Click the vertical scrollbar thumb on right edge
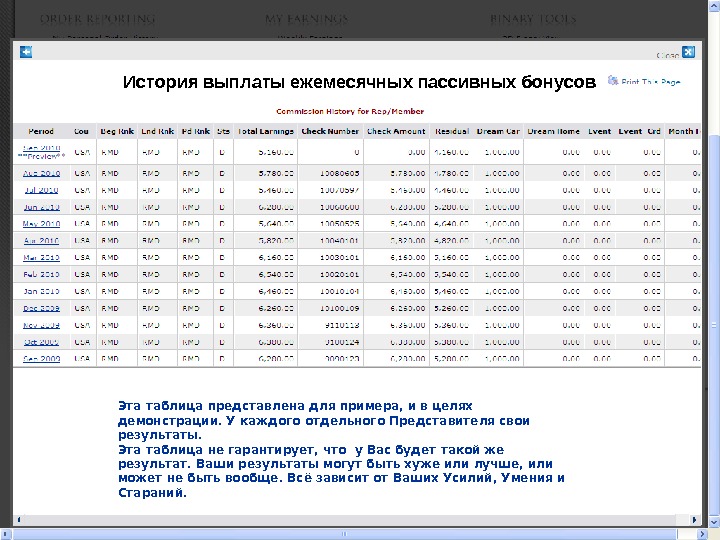 pos(714,326)
